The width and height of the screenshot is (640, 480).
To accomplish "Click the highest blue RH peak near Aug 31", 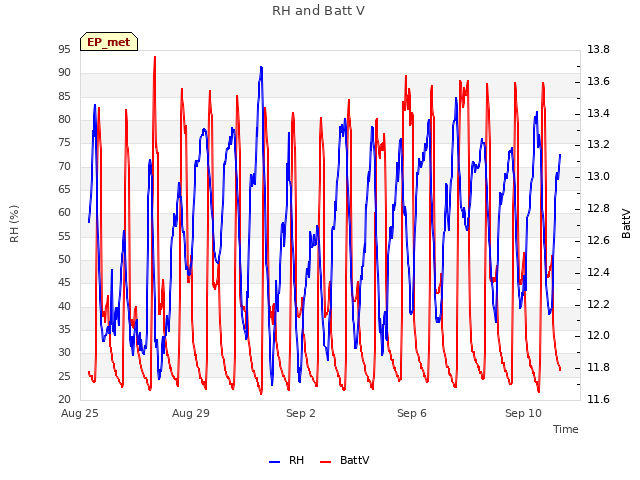I will click(x=261, y=69).
